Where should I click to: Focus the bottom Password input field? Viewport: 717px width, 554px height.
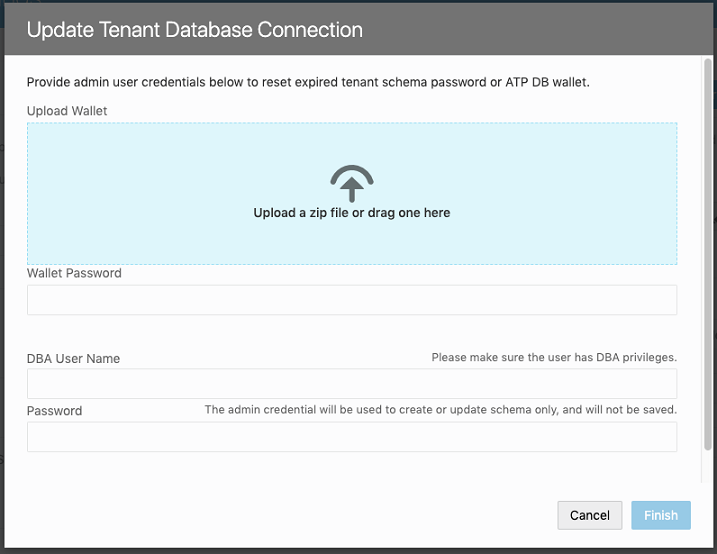click(x=352, y=437)
